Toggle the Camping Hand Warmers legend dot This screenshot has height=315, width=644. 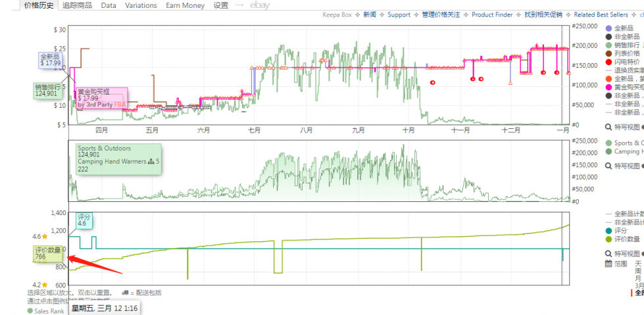[x=608, y=151]
